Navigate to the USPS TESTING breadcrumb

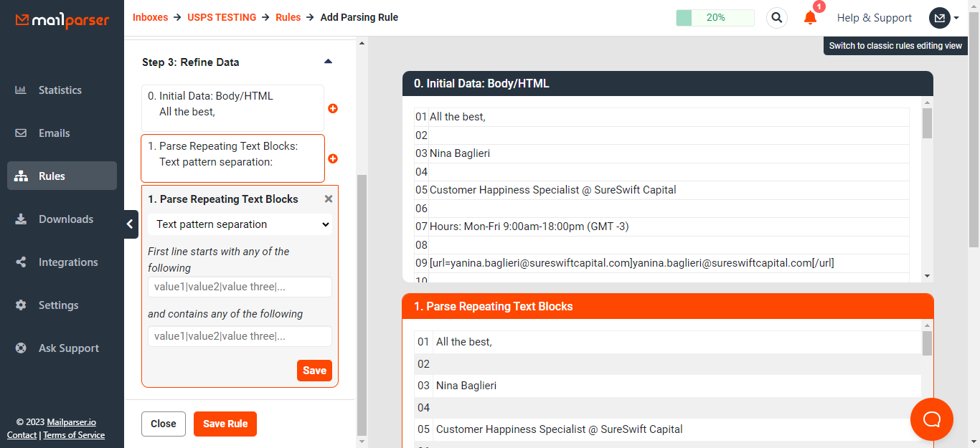222,17
